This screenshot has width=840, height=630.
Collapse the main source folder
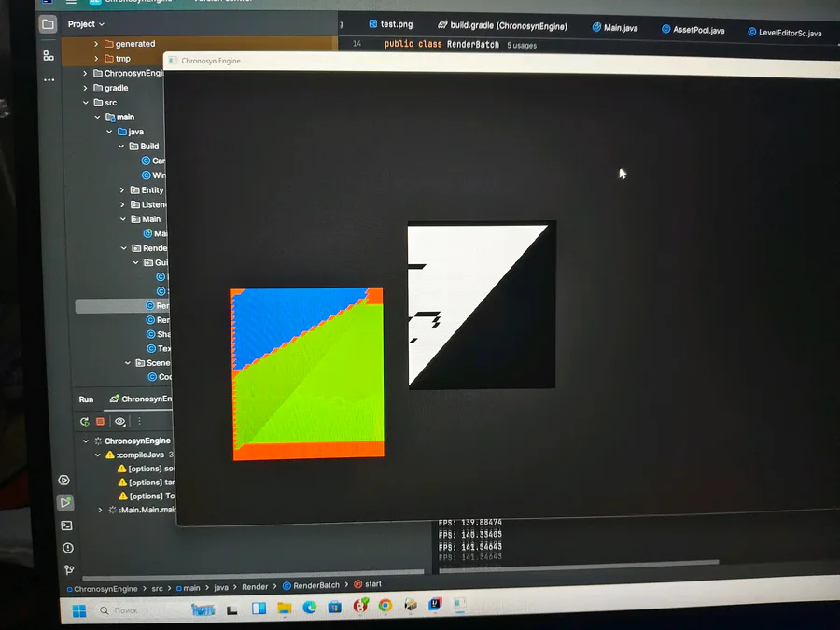(97, 117)
